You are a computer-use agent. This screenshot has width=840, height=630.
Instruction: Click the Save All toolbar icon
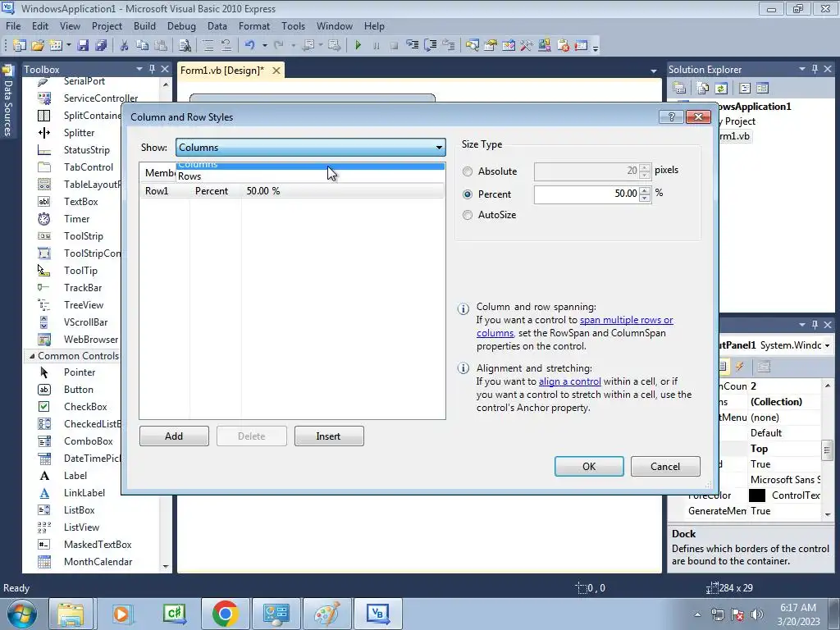pos(101,46)
